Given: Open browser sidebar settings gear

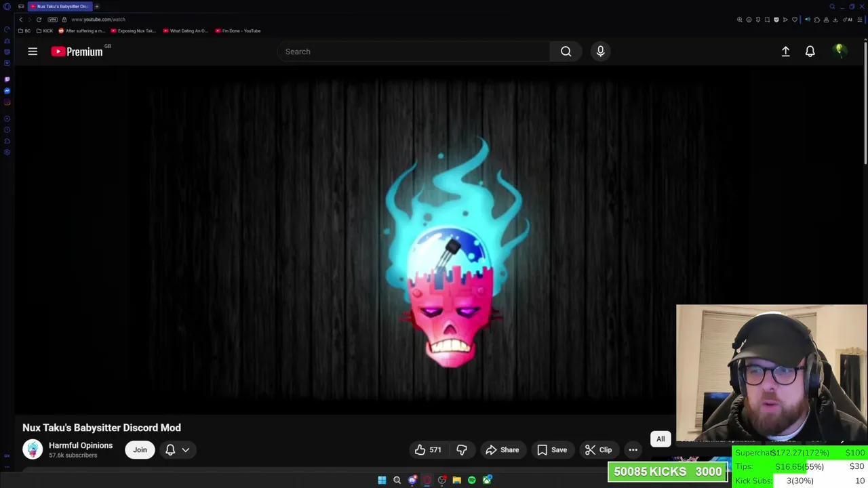Looking at the screenshot, I should click(7, 152).
